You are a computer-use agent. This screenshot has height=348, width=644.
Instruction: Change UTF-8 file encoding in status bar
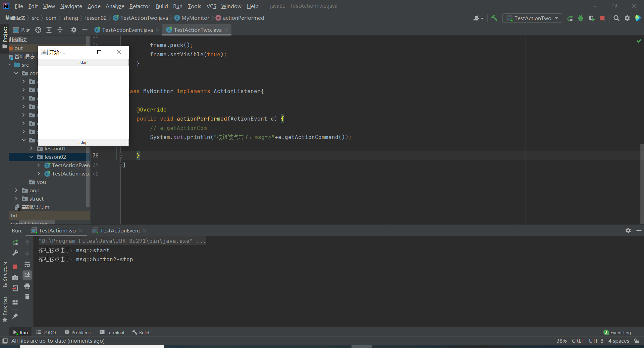[596, 341]
